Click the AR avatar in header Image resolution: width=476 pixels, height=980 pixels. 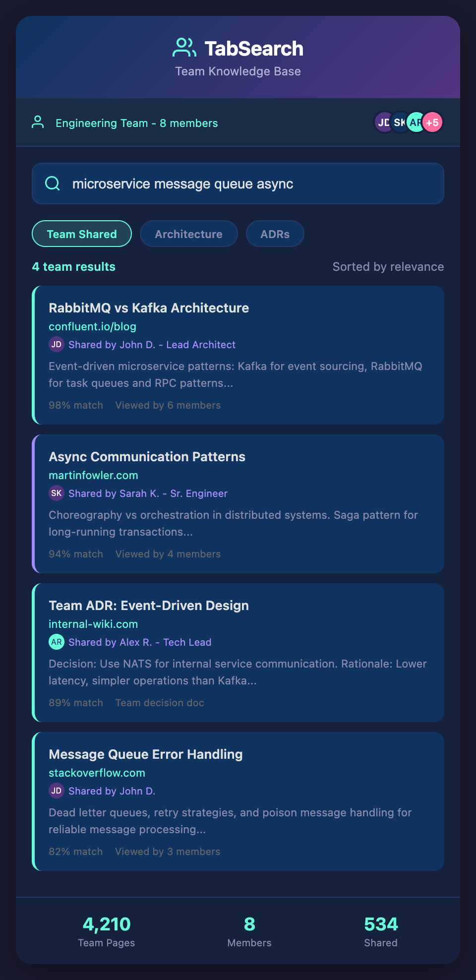click(x=416, y=122)
